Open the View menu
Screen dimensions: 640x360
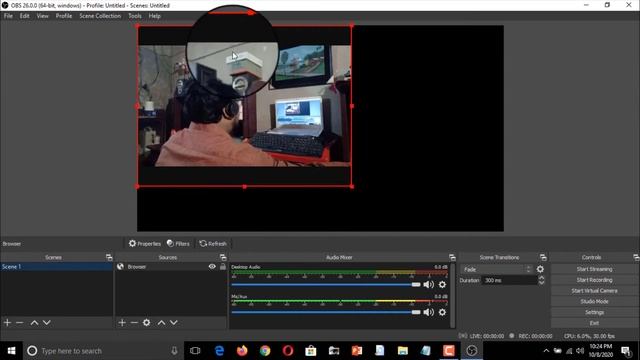pos(42,16)
